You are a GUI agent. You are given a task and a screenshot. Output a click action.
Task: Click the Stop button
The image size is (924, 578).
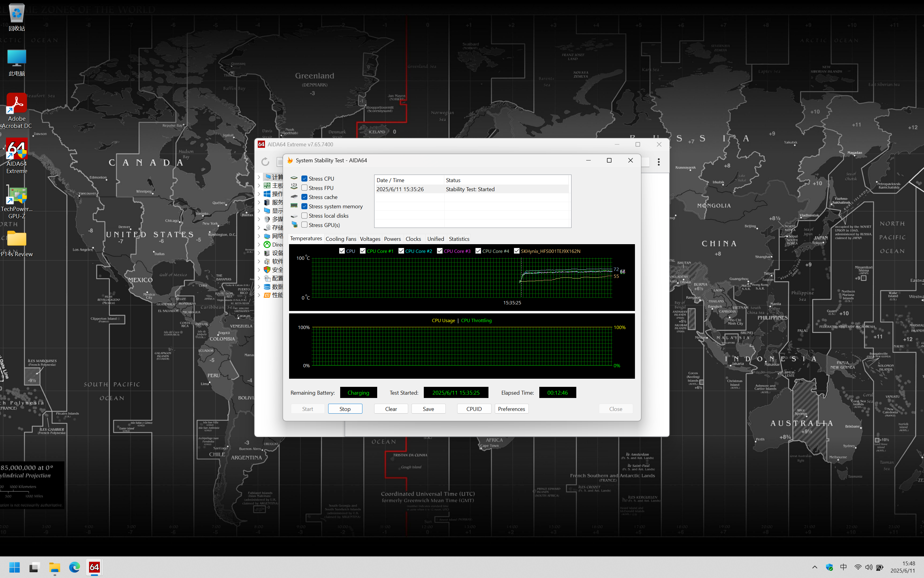[x=345, y=409]
